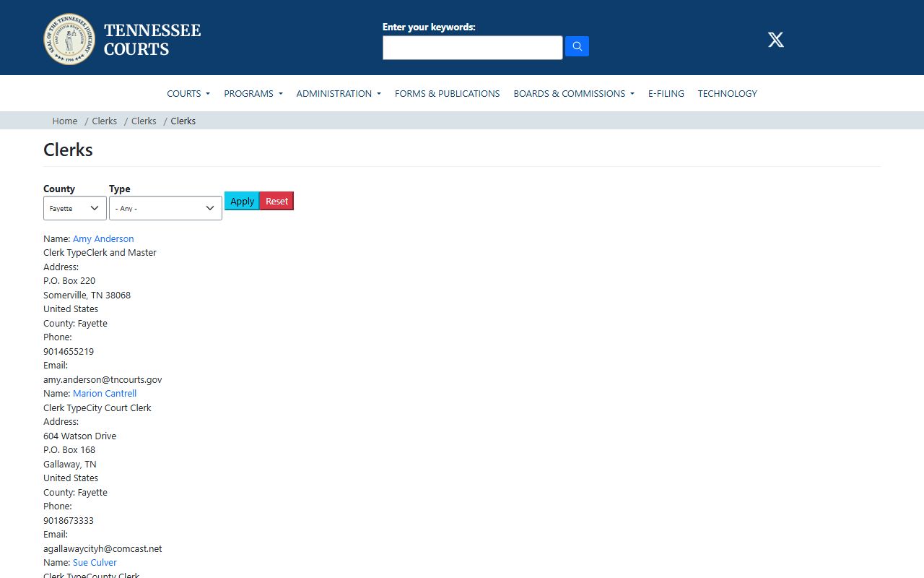Open Amy Anderson's clerk profile
Image resolution: width=924 pixels, height=578 pixels.
point(103,238)
